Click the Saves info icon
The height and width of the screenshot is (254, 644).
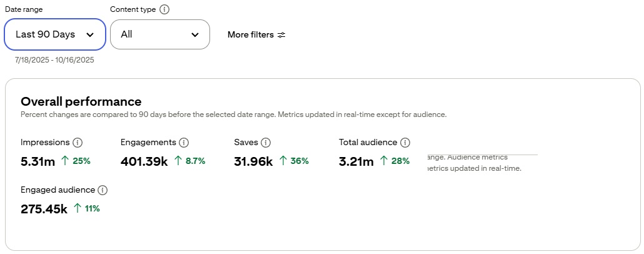[x=266, y=143]
